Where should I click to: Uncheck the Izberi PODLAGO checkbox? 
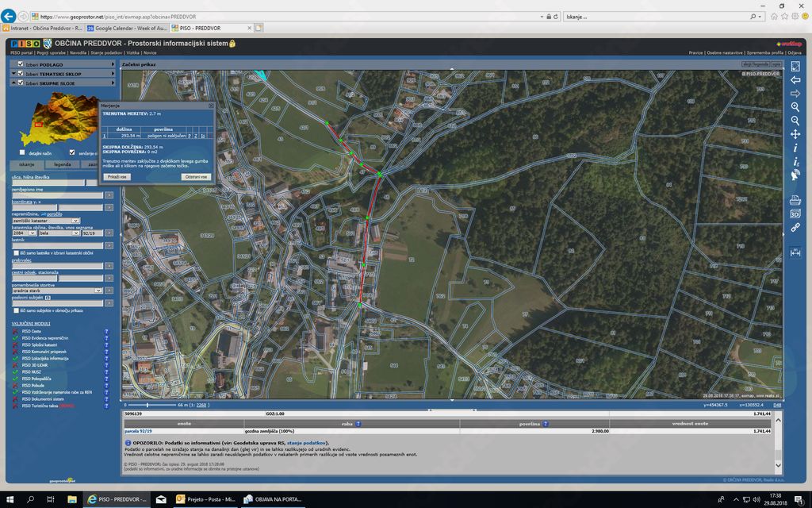point(20,64)
